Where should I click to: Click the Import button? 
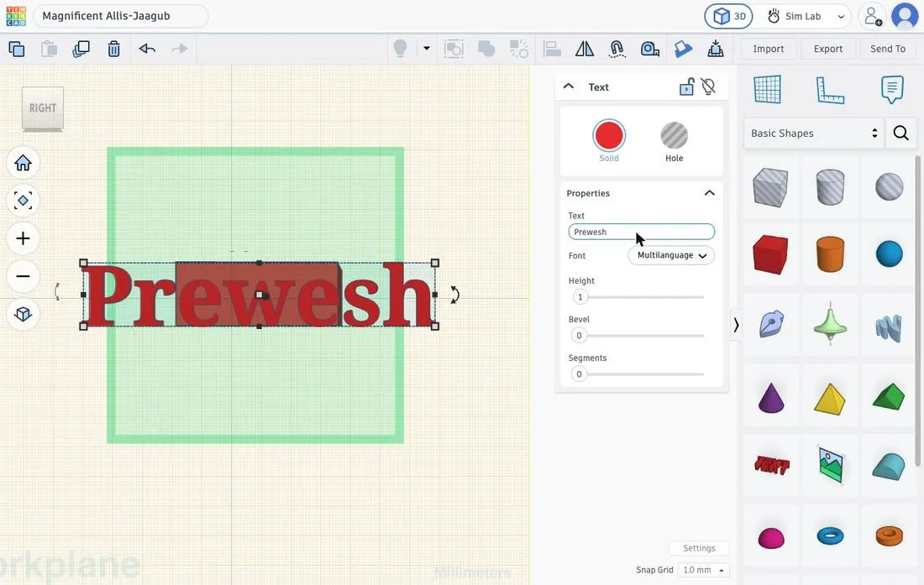pos(769,49)
